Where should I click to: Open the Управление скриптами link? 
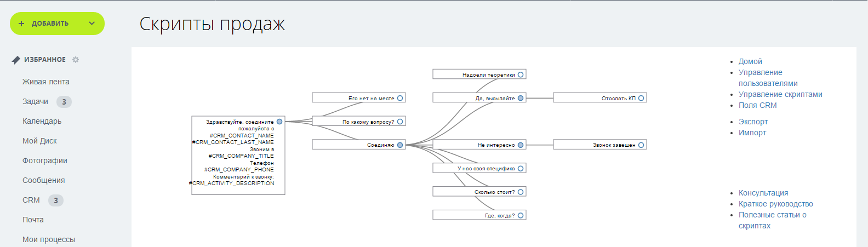click(780, 94)
